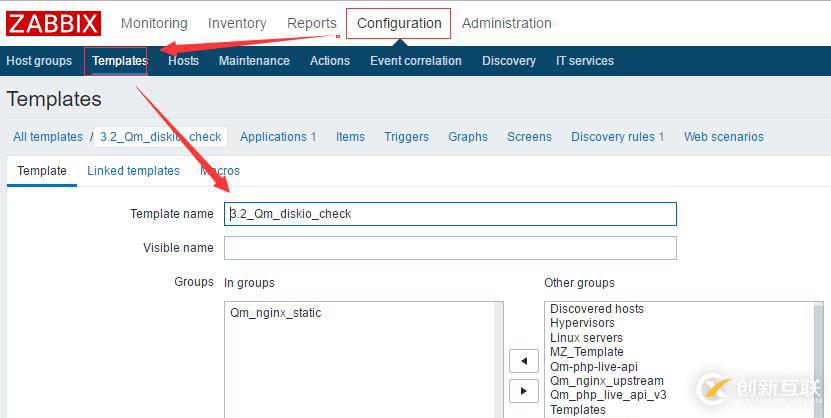This screenshot has width=831, height=418.
Task: Switch to the Macros tab
Action: 220,171
